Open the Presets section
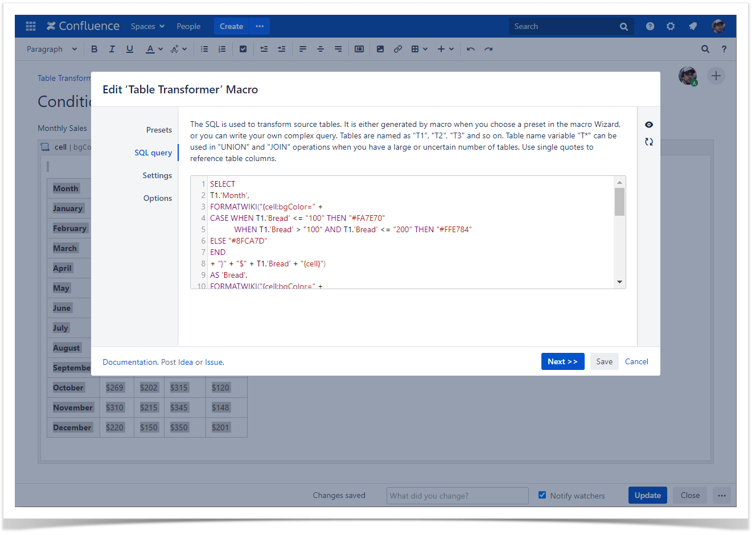Screen dimensions: 756x535 click(159, 130)
